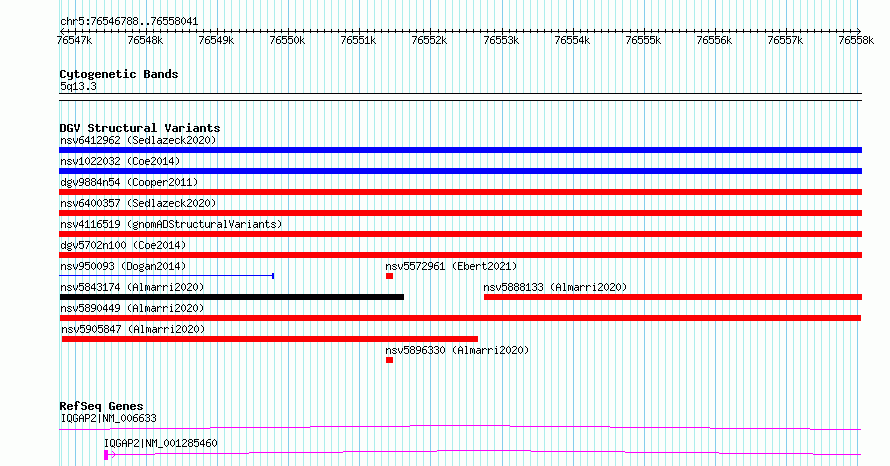Click the small red square under nsv5896330

(x=389, y=360)
